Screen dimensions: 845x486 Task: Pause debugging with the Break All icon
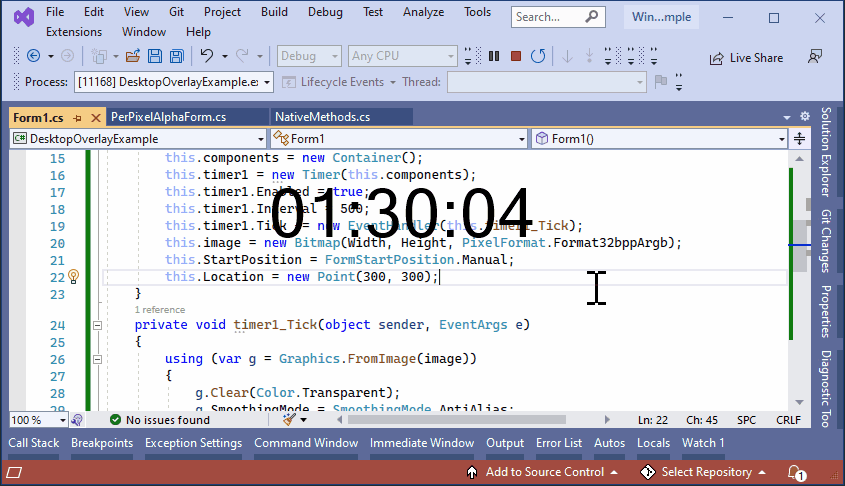pyautogui.click(x=494, y=55)
